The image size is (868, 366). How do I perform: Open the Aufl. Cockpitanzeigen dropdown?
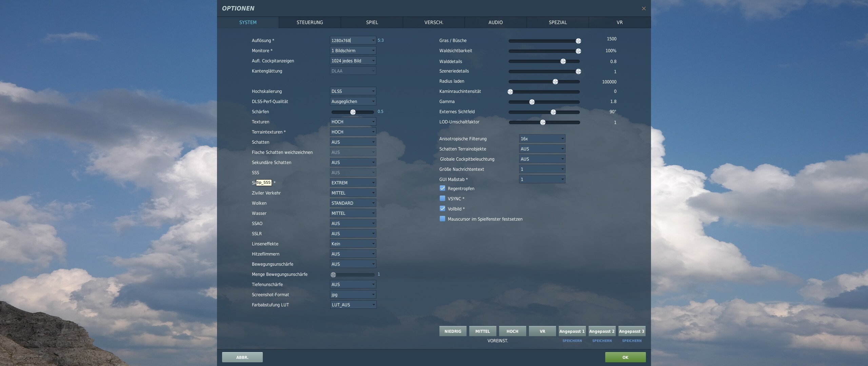353,61
